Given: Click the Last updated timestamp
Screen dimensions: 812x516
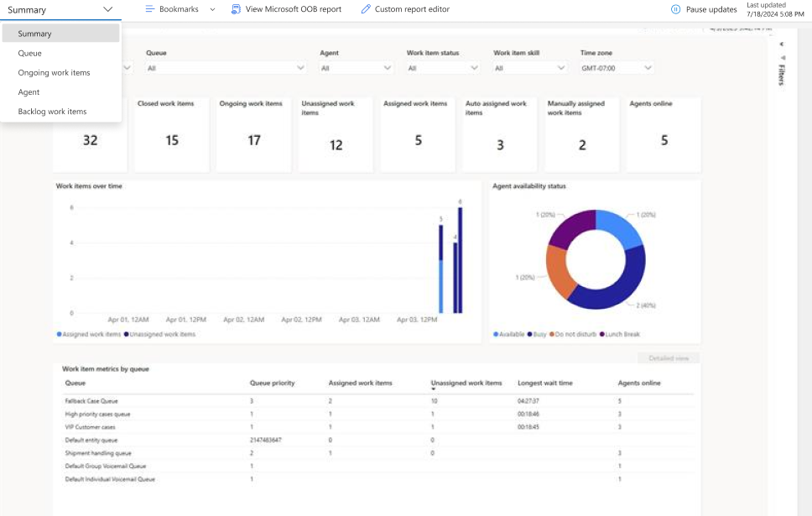Looking at the screenshot, I should click(x=775, y=14).
